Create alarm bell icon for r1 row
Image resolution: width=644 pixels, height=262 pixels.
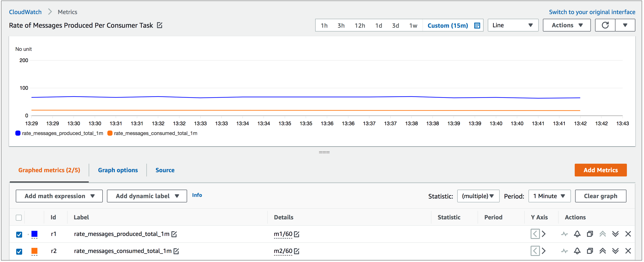pos(577,234)
